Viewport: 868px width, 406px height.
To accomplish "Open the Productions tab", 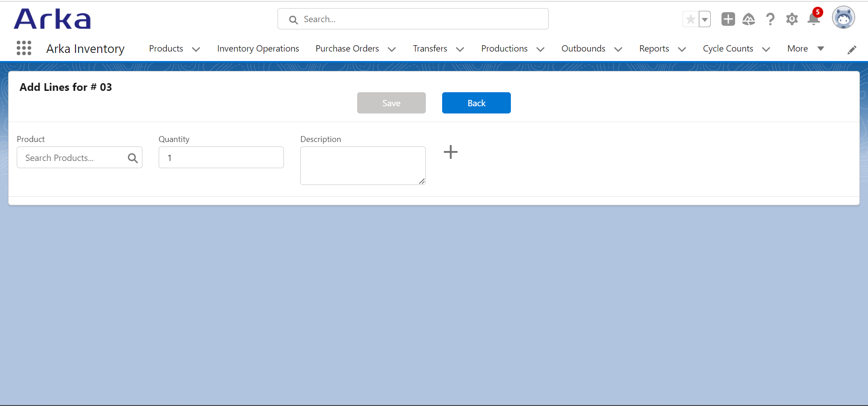I will [x=504, y=48].
